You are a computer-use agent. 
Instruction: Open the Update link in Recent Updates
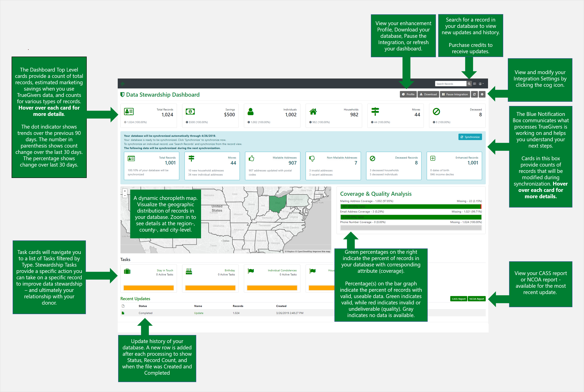coord(199,313)
